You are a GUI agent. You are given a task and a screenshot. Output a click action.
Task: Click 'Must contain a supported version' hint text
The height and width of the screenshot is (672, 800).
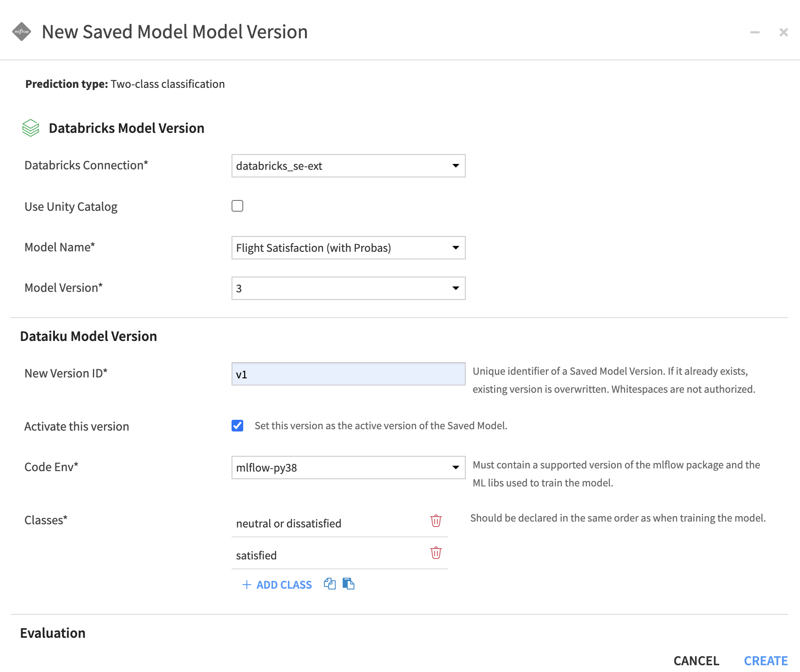point(616,474)
